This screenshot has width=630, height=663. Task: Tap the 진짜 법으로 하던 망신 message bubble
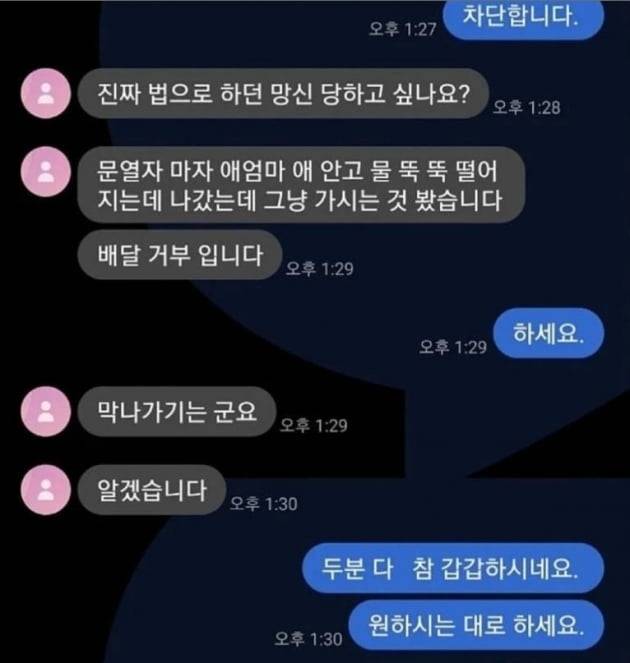[x=283, y=93]
